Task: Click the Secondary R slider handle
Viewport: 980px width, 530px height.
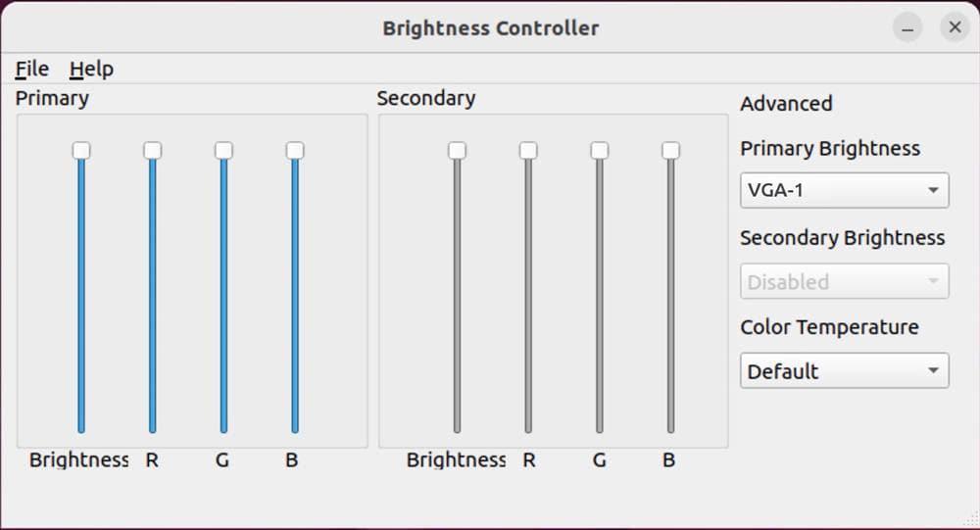Action: [x=528, y=150]
